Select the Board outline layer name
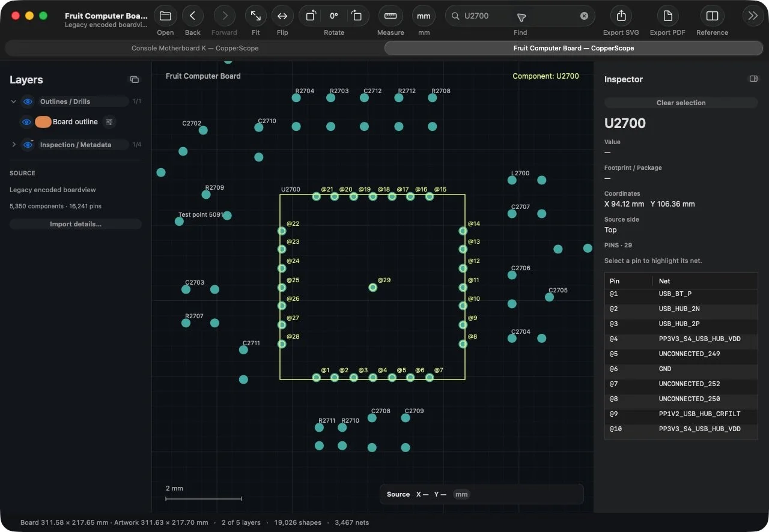The height and width of the screenshot is (532, 769). [x=75, y=122]
